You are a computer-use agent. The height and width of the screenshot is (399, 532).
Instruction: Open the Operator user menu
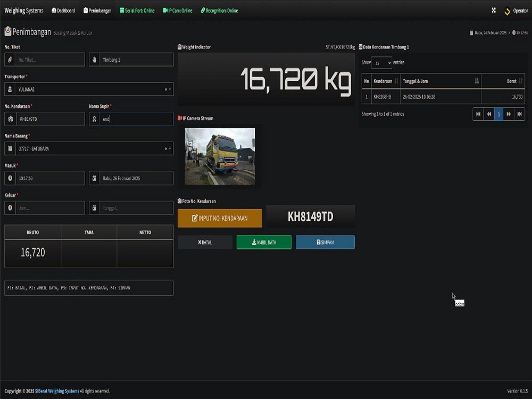(x=516, y=11)
